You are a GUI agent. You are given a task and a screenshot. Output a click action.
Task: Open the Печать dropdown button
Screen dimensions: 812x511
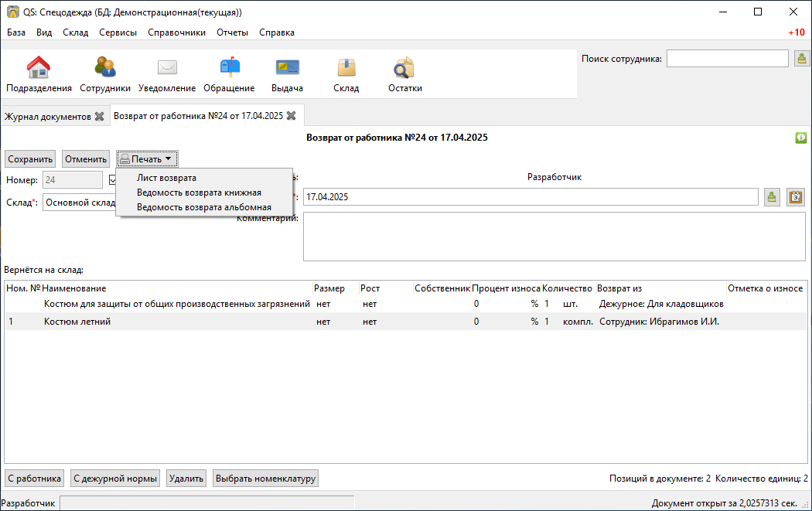148,159
